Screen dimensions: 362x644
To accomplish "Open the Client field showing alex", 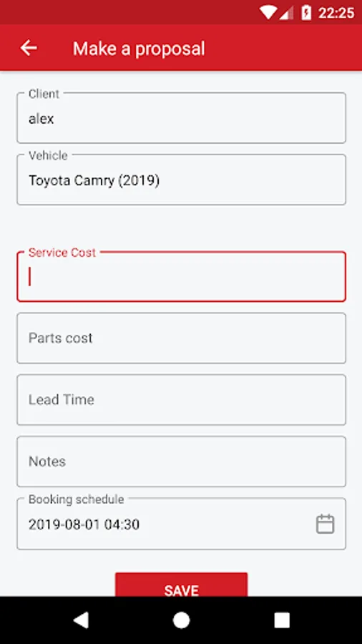I will (x=181, y=118).
